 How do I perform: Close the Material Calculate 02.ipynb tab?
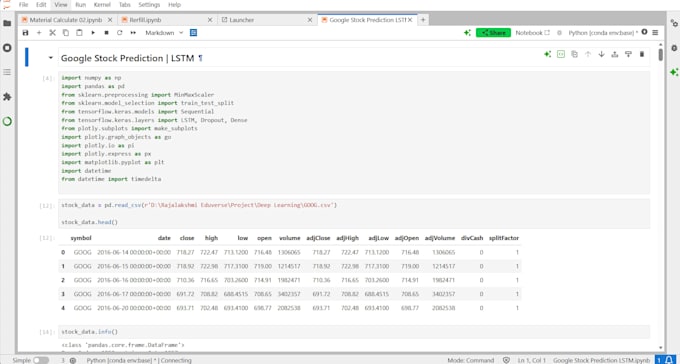tap(110, 20)
